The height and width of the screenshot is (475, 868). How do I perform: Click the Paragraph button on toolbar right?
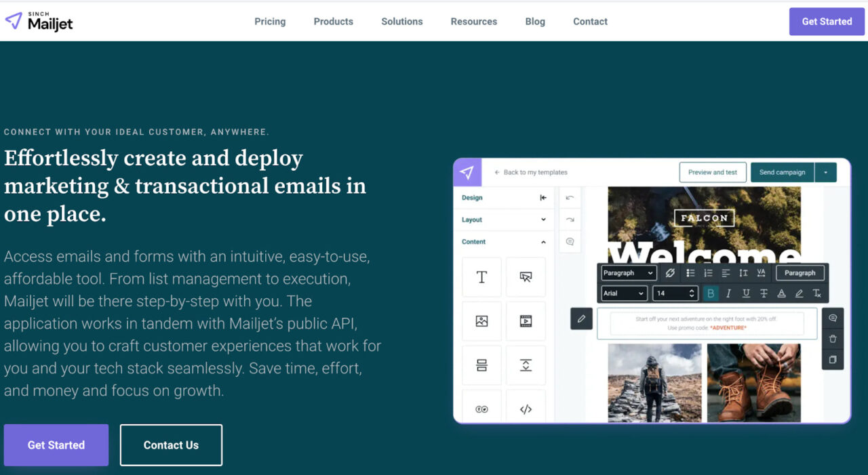pyautogui.click(x=800, y=273)
